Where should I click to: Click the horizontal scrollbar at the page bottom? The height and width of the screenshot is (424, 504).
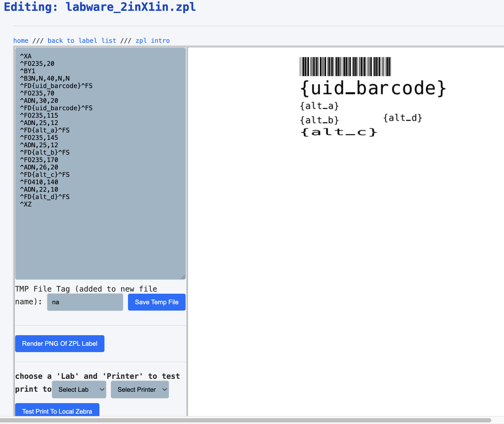[245, 420]
